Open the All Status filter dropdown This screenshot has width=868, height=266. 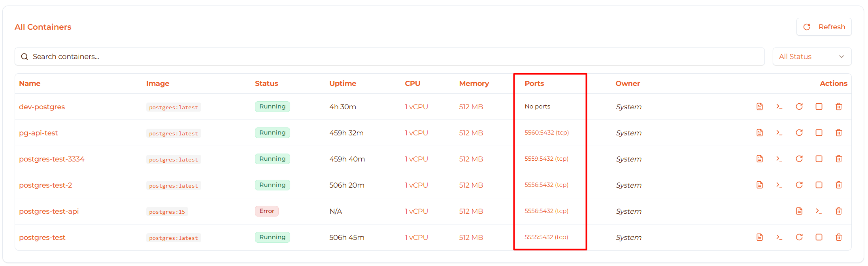click(811, 57)
